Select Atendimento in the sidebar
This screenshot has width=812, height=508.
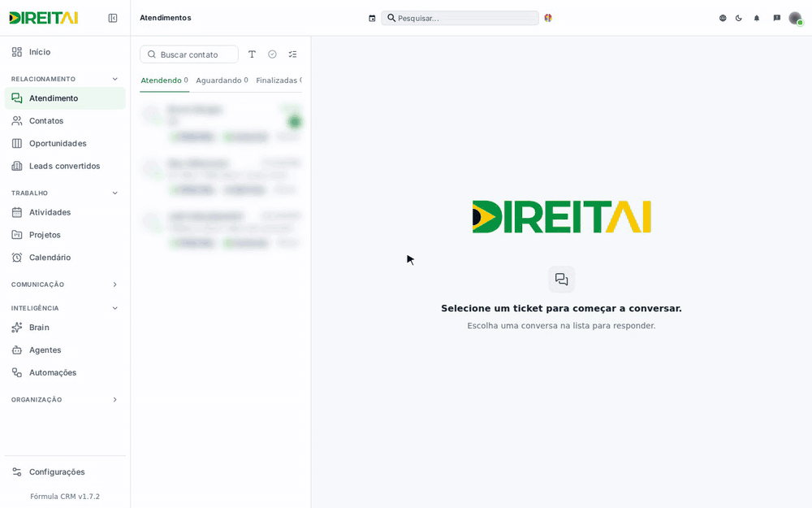pyautogui.click(x=65, y=98)
